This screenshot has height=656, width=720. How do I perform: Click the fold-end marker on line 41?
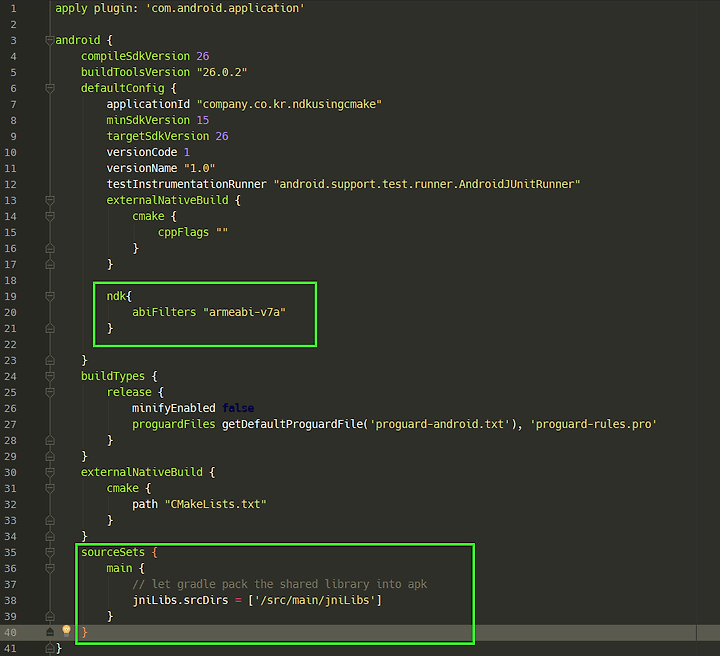tap(50, 648)
